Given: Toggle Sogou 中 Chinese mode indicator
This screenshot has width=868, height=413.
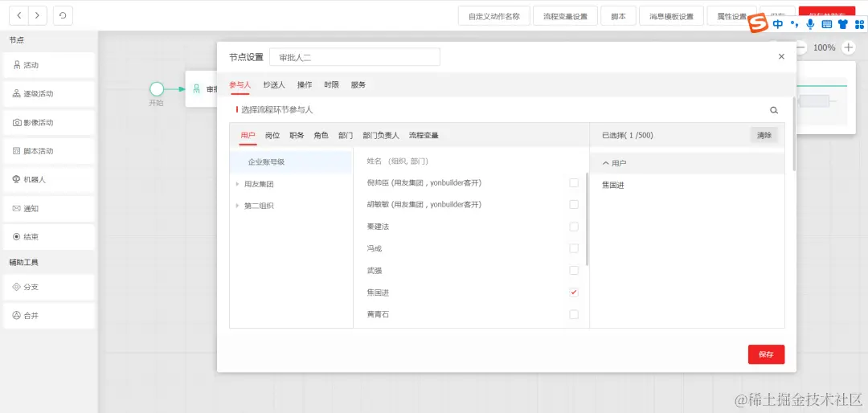Looking at the screenshot, I should [778, 24].
